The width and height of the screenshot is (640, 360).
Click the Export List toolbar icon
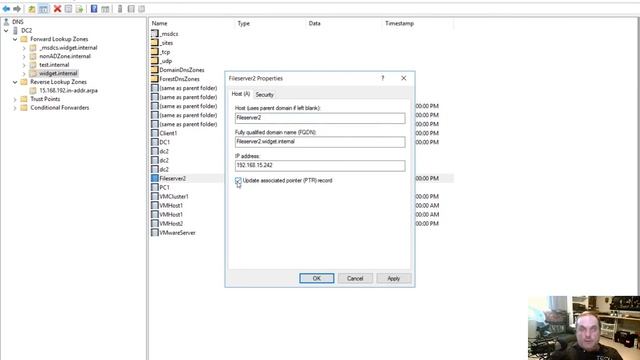(80, 9)
